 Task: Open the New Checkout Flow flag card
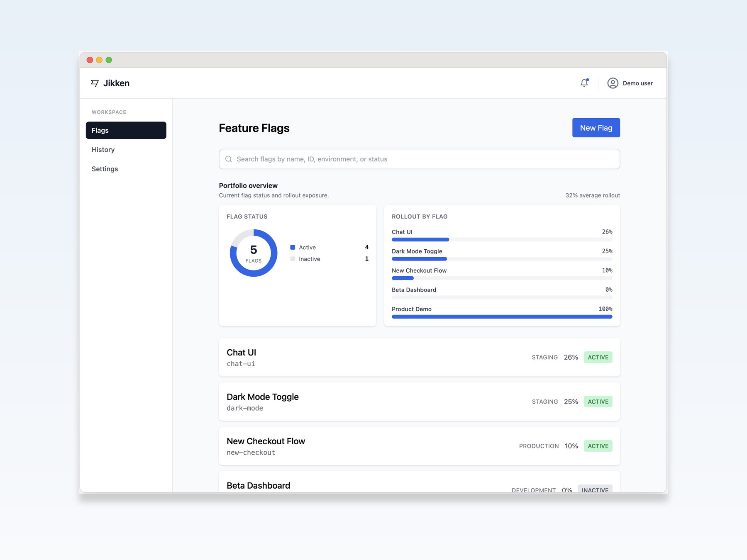419,446
